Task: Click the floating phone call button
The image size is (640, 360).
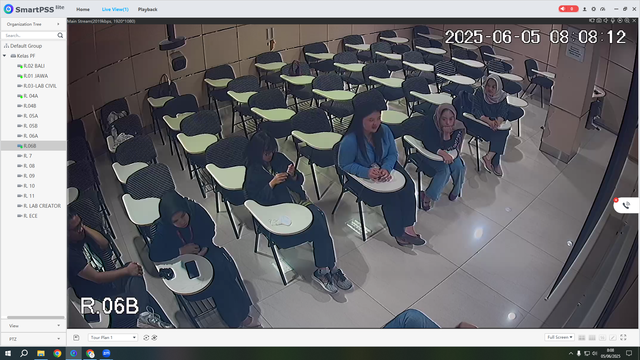Action: 626,205
